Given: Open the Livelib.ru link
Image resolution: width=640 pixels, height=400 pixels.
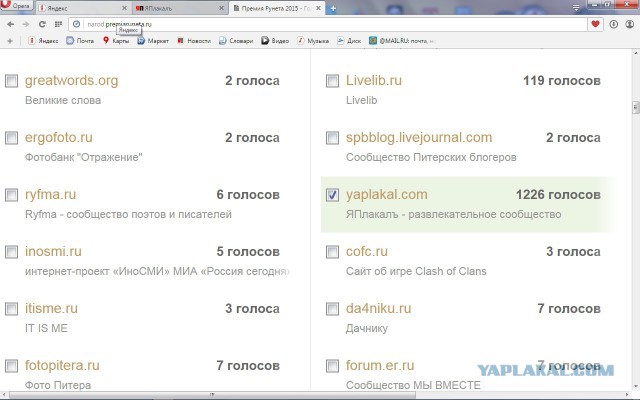Looking at the screenshot, I should click(374, 80).
